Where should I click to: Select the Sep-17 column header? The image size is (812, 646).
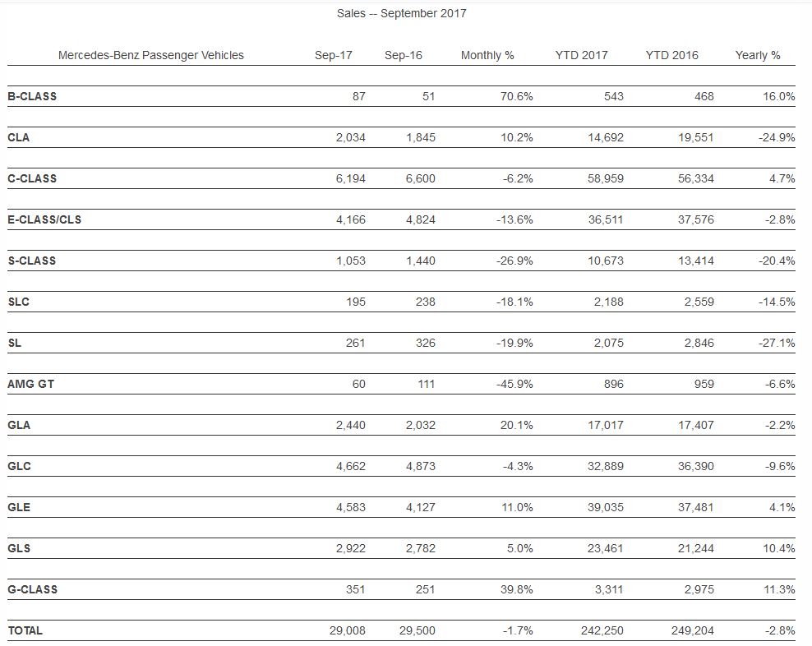point(333,55)
